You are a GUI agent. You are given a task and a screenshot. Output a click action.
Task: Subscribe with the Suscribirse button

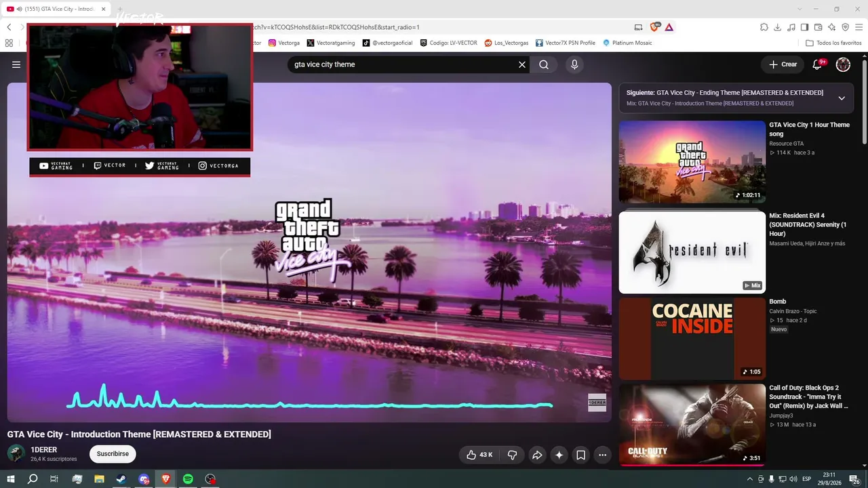coord(113,453)
